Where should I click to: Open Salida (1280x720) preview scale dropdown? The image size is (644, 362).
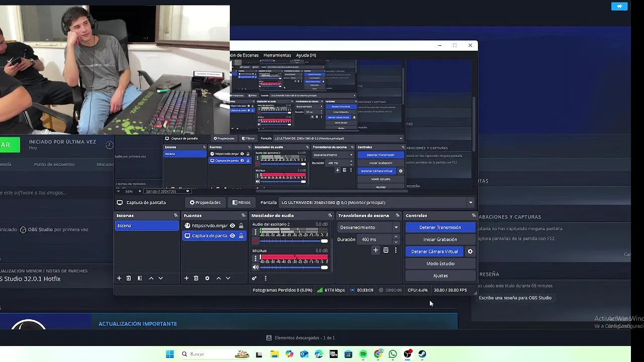click(168, 191)
